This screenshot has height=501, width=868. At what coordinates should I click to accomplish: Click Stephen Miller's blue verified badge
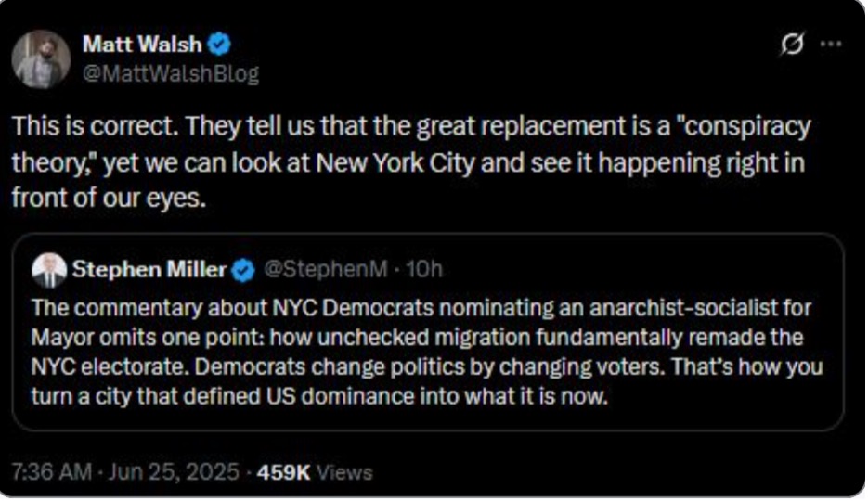point(243,270)
